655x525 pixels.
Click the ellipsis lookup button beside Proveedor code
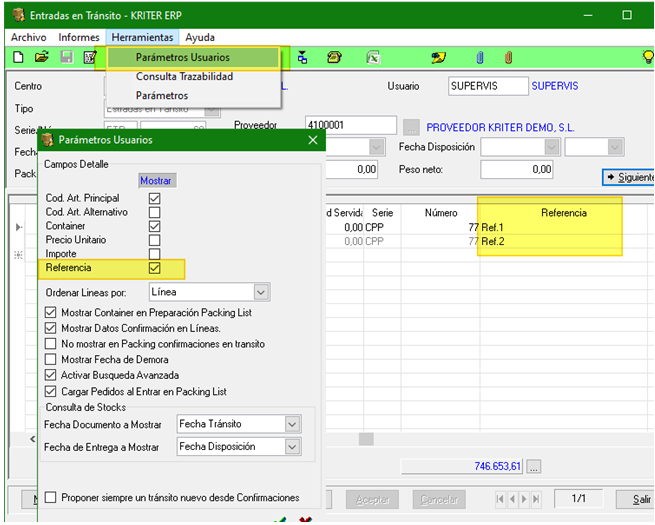[x=411, y=127]
